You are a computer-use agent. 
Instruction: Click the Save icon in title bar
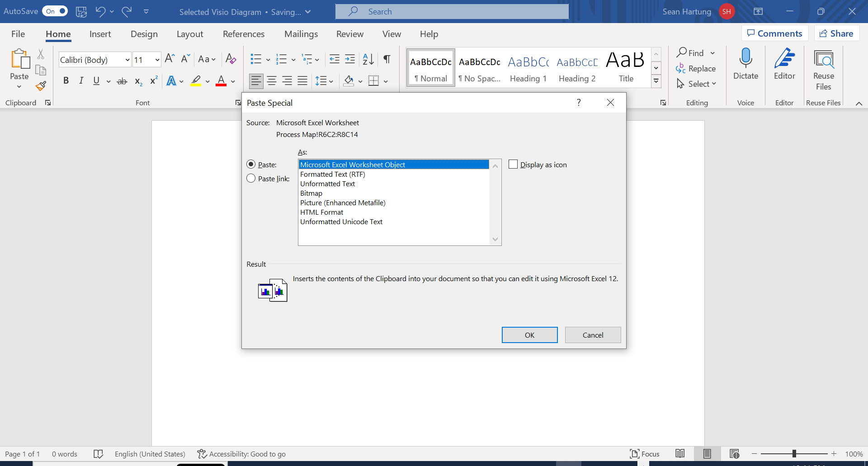[x=81, y=12]
